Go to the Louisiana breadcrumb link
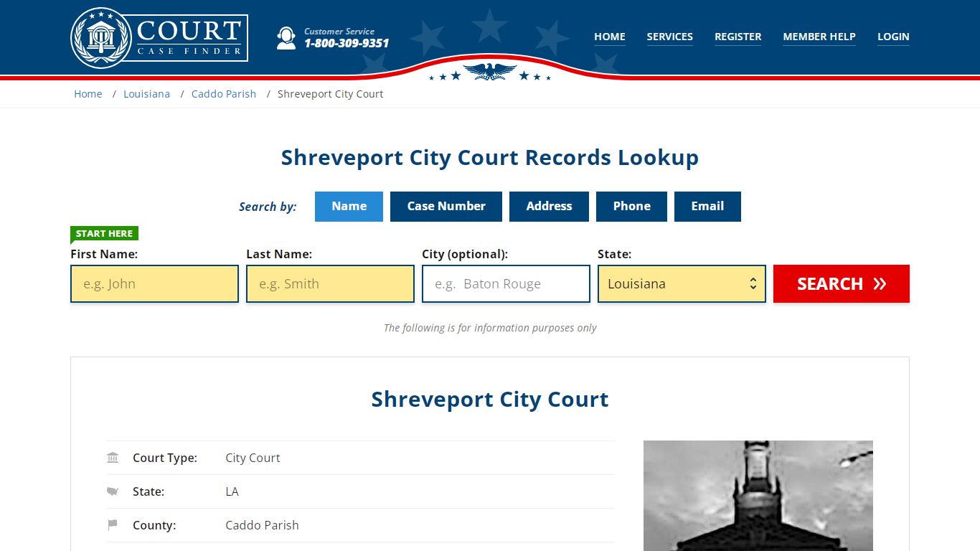Viewport: 980px width, 551px height. click(147, 94)
